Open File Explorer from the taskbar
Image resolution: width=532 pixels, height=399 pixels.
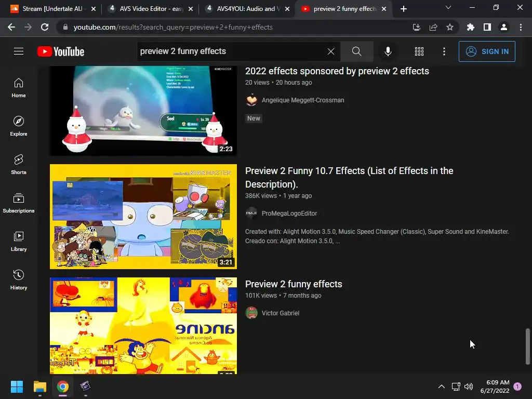39,387
